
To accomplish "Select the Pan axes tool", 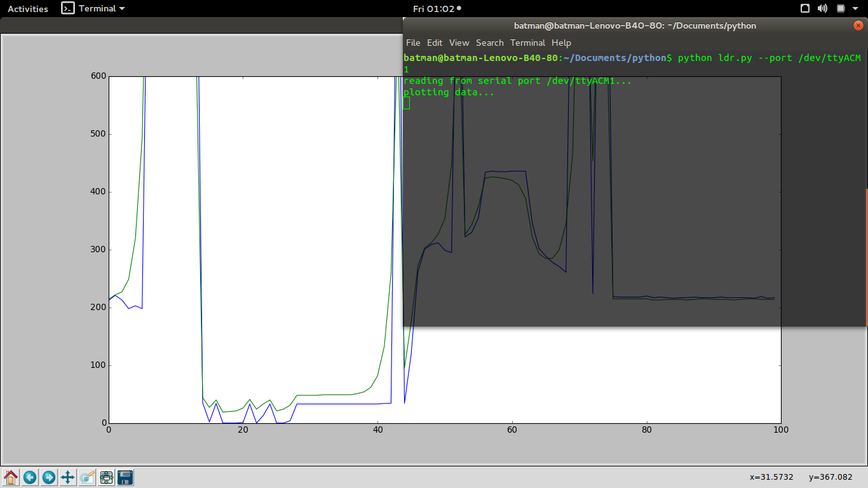I will [x=68, y=477].
